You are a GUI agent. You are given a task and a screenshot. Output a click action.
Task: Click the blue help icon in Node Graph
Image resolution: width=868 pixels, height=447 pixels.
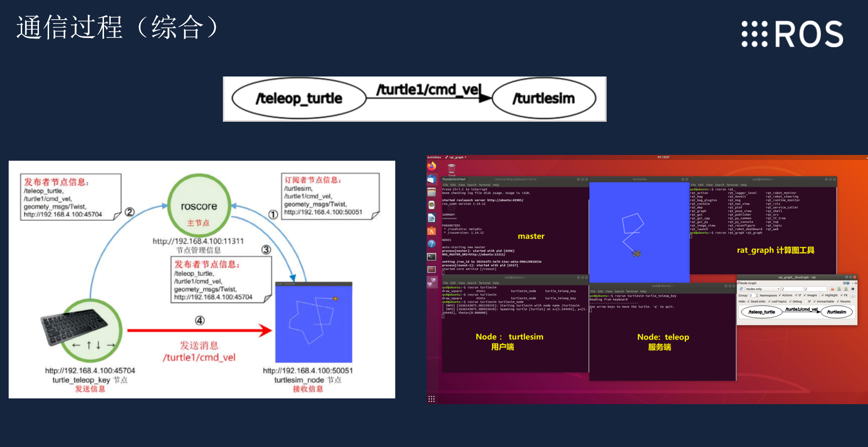coord(848,283)
